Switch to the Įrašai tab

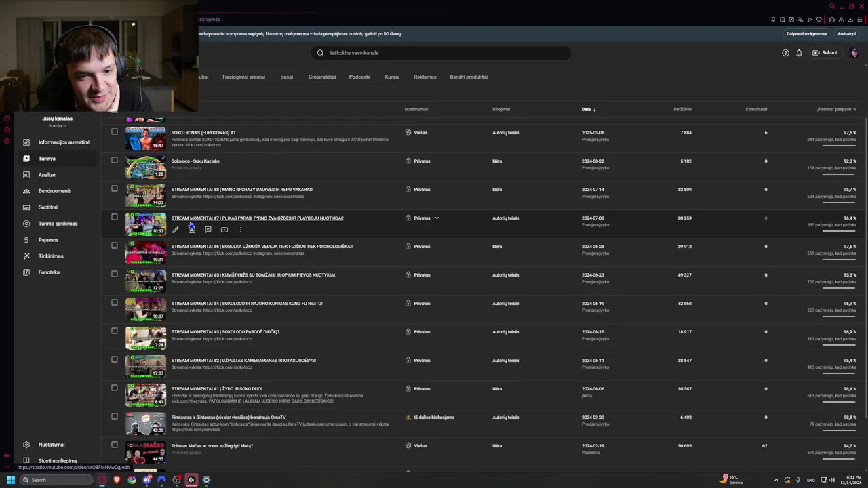click(287, 77)
